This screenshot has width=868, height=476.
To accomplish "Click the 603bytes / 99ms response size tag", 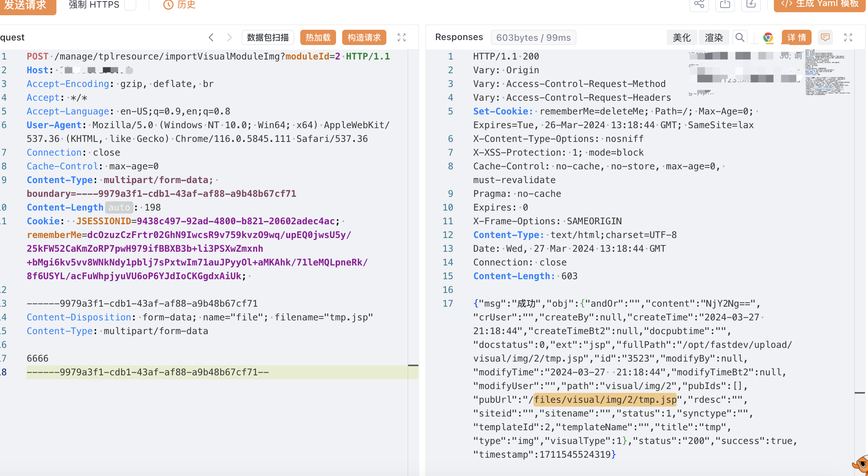I will pyautogui.click(x=533, y=37).
